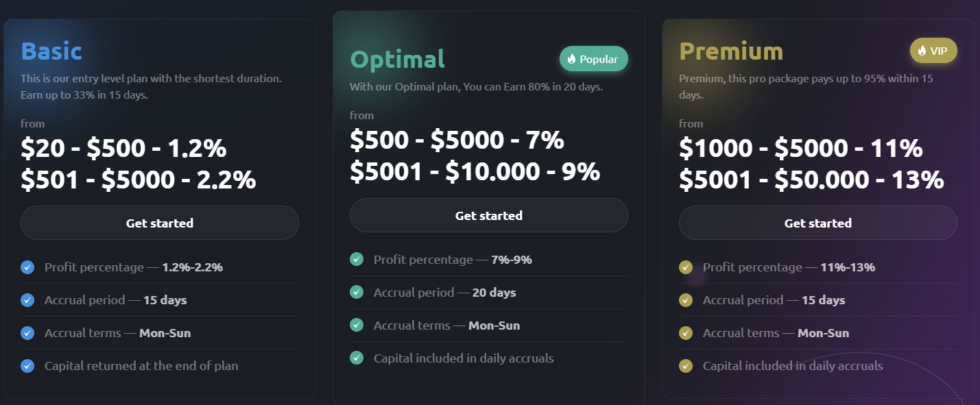Click blue check icon beside Basic Accrual period
The width and height of the screenshot is (980, 405).
point(27,300)
